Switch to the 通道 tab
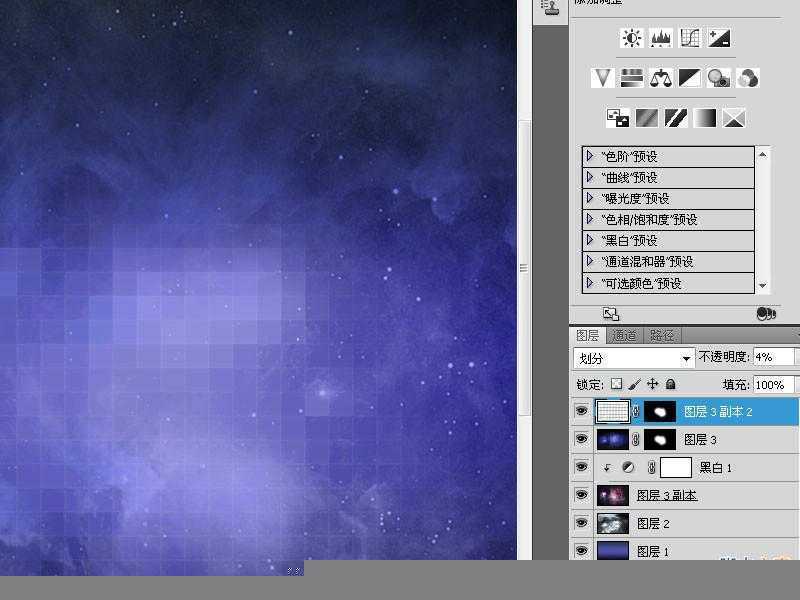Image resolution: width=800 pixels, height=600 pixels. pyautogui.click(x=624, y=336)
